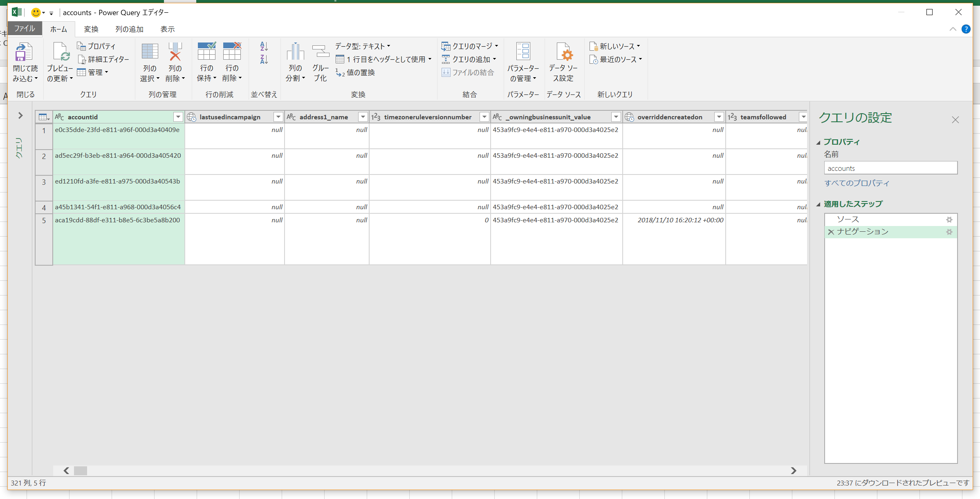Switch to the 変換 ribbon tab
The width and height of the screenshot is (980, 499).
pos(90,29)
